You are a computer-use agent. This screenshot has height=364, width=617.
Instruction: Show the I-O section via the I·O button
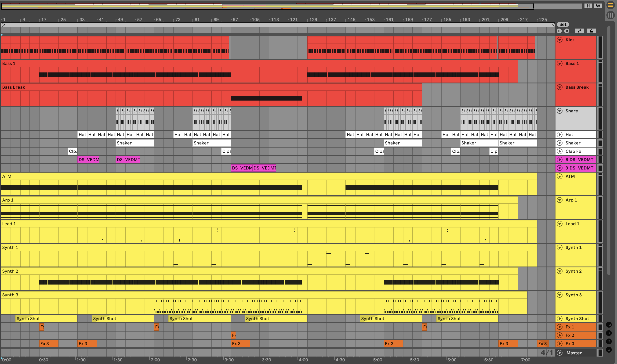[609, 325]
